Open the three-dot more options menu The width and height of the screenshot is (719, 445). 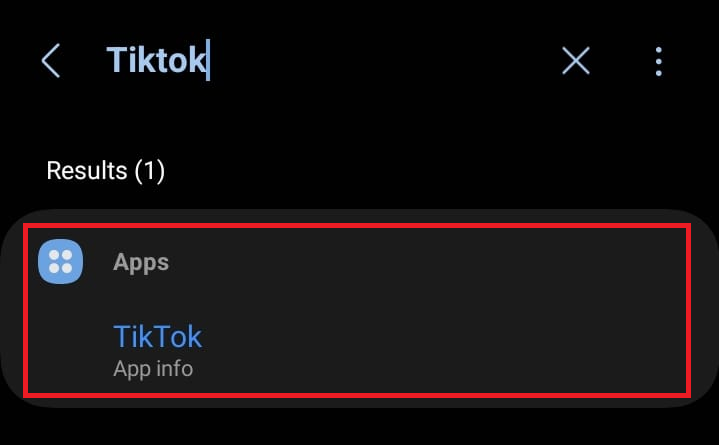[658, 62]
